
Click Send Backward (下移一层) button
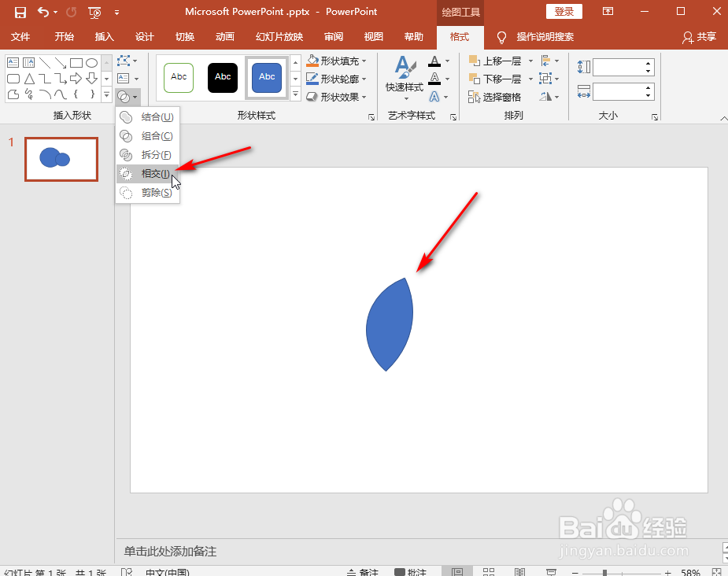click(495, 79)
